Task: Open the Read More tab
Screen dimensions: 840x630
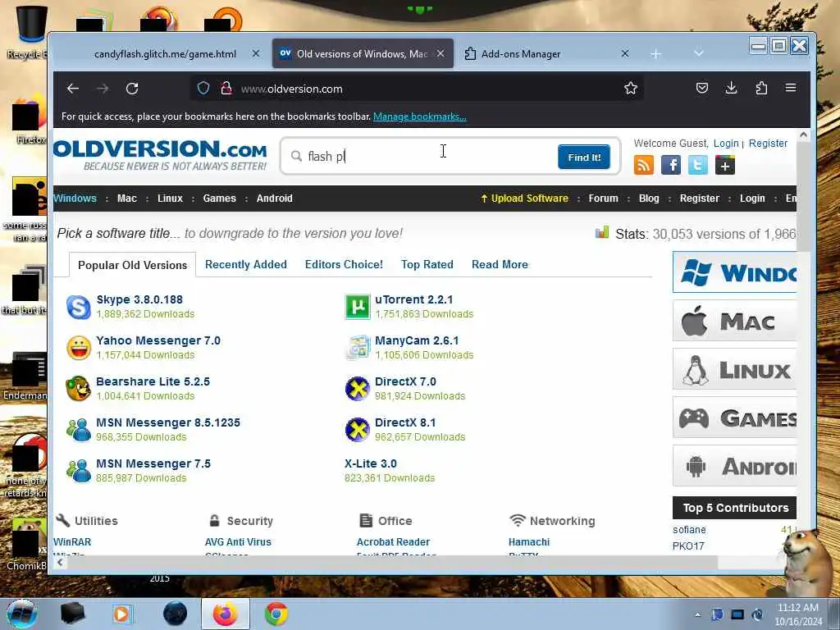Action: (x=500, y=264)
